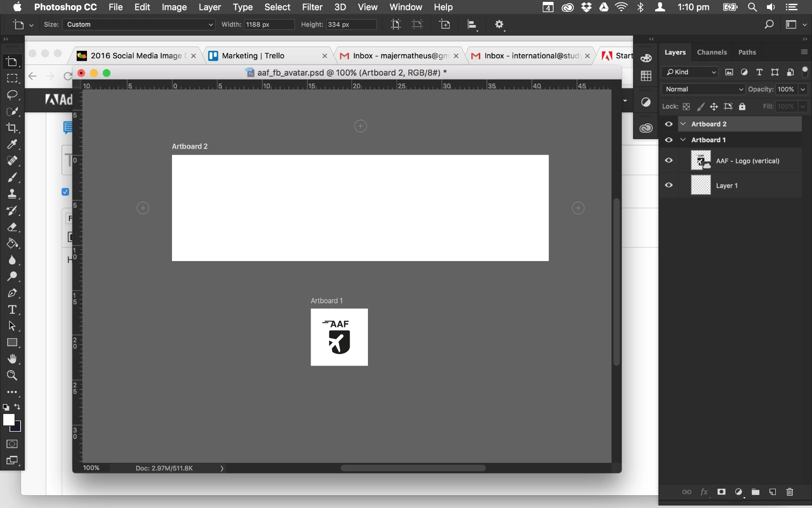Collapse the Artboard 2 group
This screenshot has height=508, width=812.
(683, 124)
